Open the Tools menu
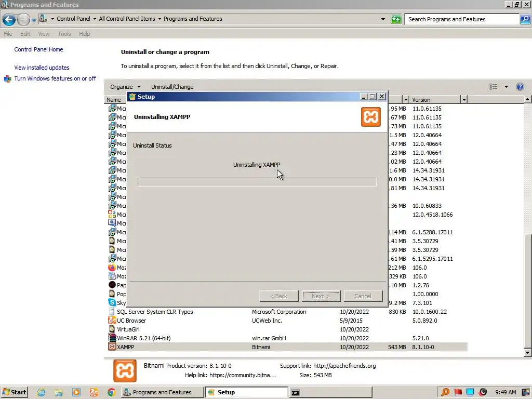532x399 pixels. [x=64, y=34]
